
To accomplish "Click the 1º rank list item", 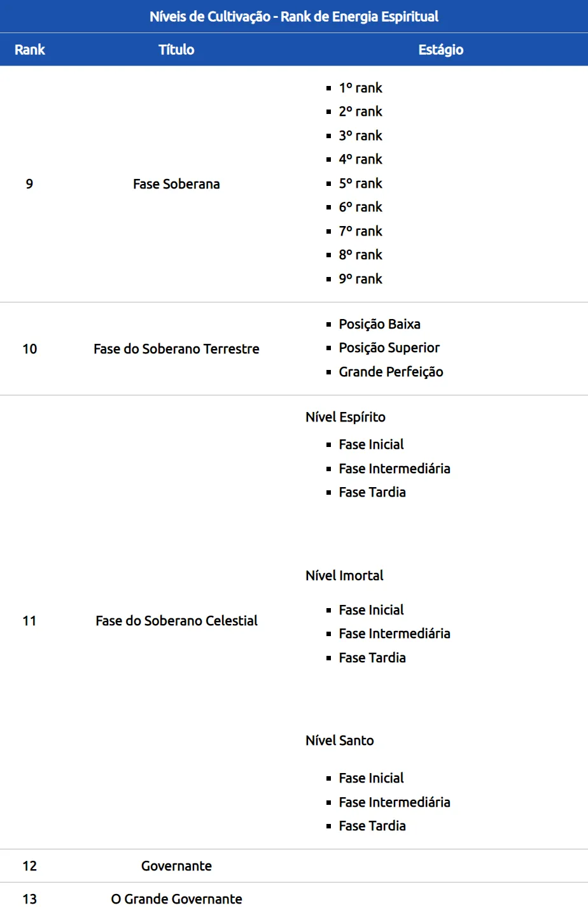I will (x=360, y=88).
